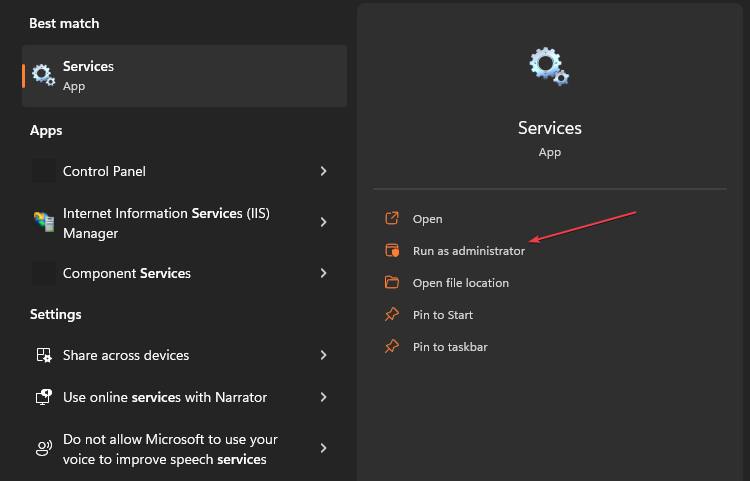The image size is (750, 481).
Task: Expand Share across devices chevron
Action: [323, 355]
